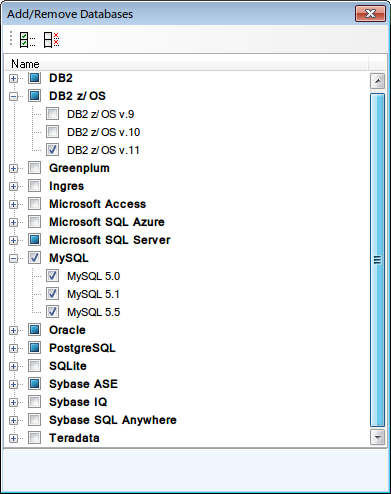Click the Uncheck All toolbar icon

tap(51, 40)
